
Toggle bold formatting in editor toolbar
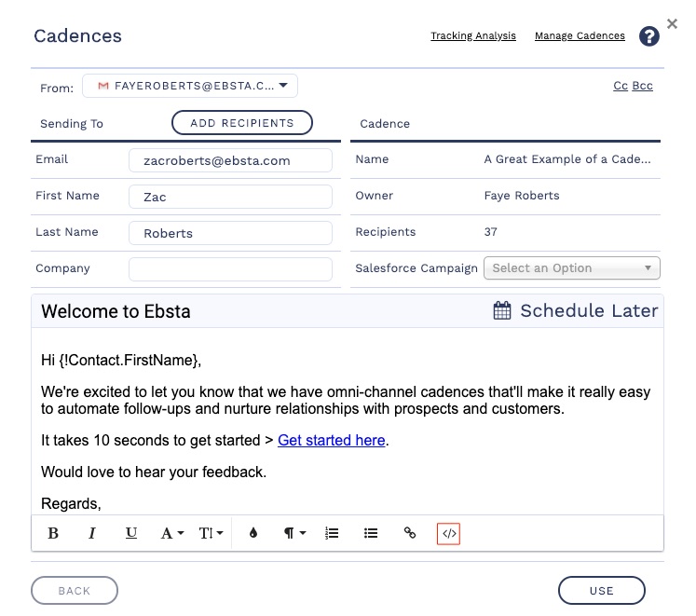[53, 533]
